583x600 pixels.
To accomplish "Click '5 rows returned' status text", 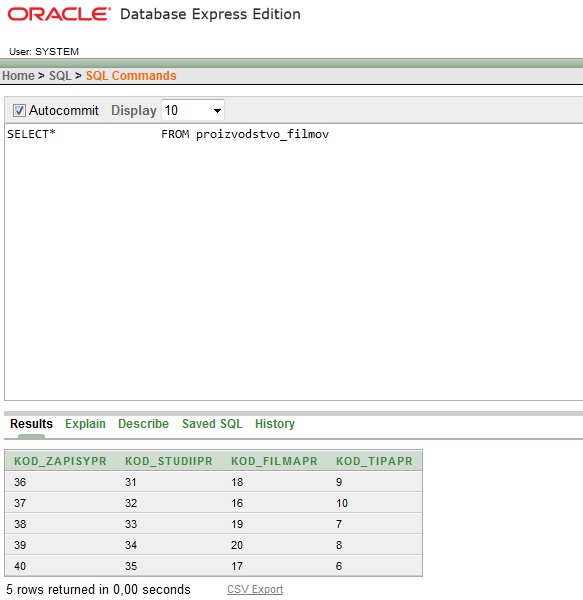I will pyautogui.click(x=98, y=589).
